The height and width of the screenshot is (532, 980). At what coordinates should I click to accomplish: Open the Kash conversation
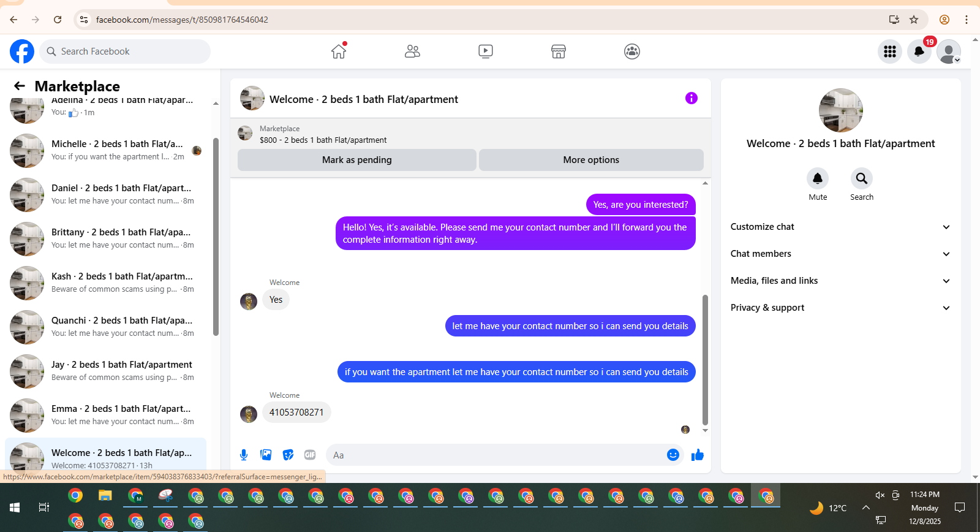pos(105,283)
